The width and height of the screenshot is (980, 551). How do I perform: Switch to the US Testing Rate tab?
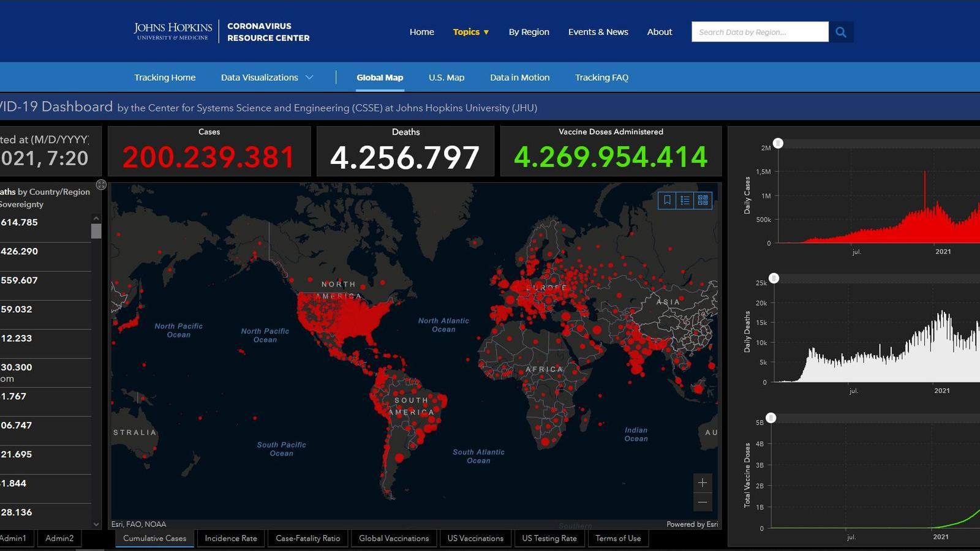click(x=549, y=538)
